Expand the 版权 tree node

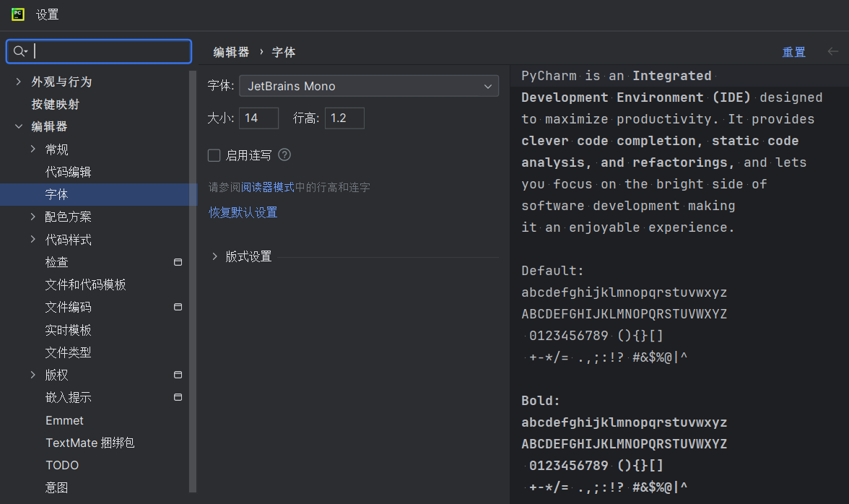[33, 375]
